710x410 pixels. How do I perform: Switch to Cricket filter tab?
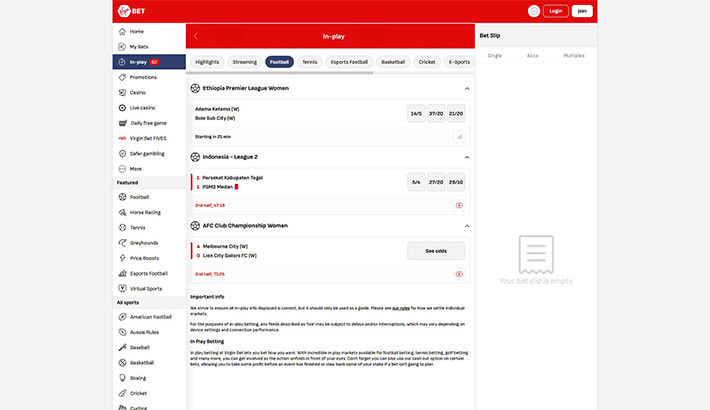[x=427, y=62]
